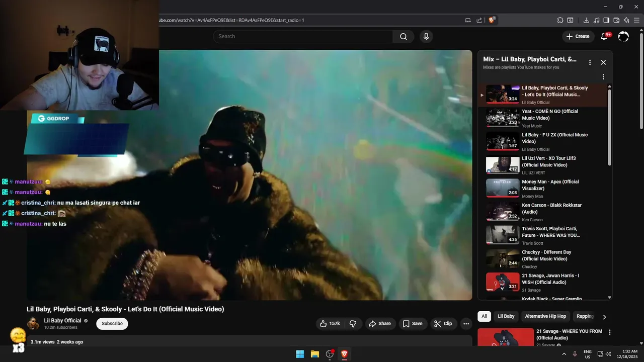Click the Brave Shields lion icon
The image size is (644, 362).
(x=492, y=20)
